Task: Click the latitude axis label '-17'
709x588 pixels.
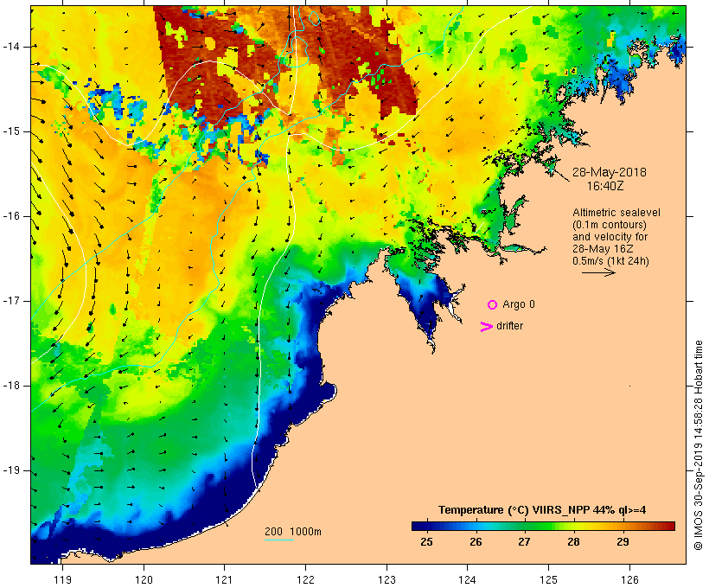Action: 11,301
